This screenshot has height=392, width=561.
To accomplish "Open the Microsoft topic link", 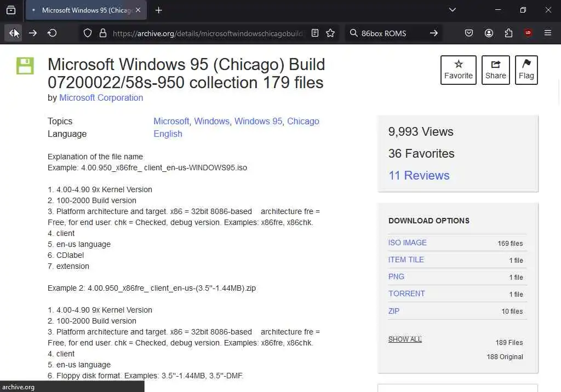I will (x=171, y=121).
